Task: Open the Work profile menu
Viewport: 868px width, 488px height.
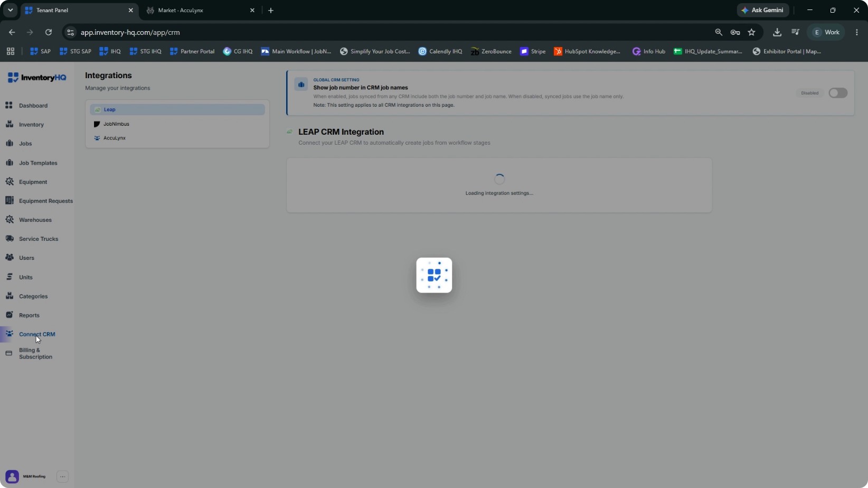Action: click(826, 32)
